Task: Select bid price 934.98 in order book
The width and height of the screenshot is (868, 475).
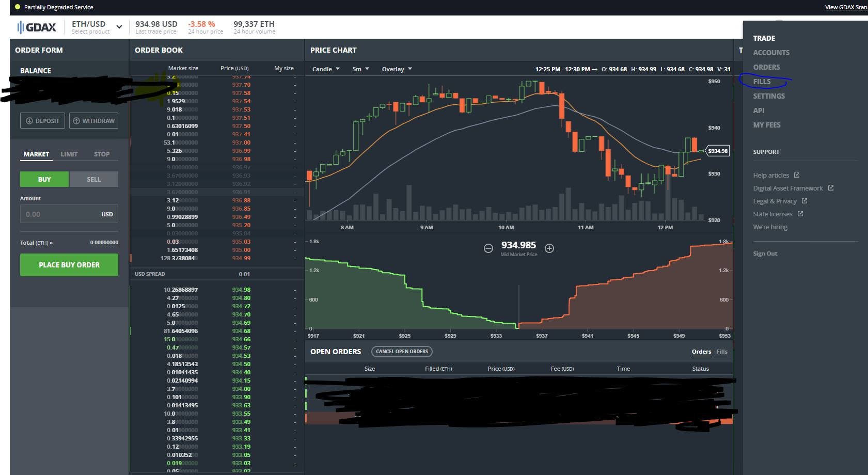Action: point(241,290)
